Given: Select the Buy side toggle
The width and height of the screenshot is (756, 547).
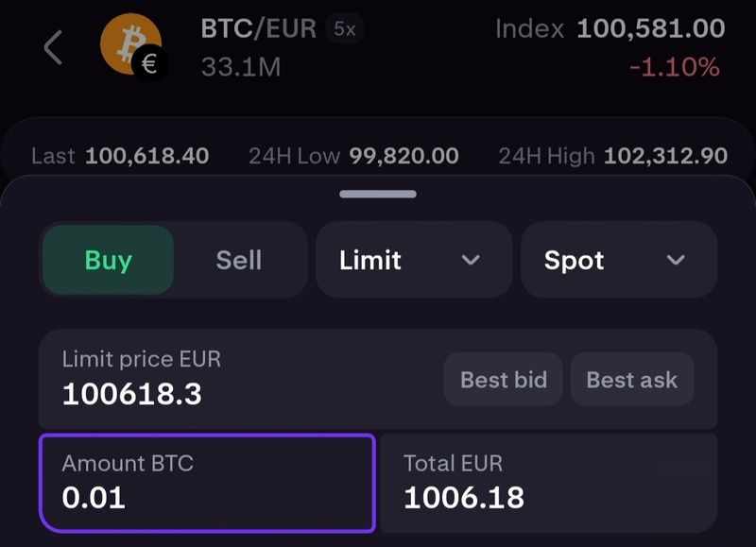Looking at the screenshot, I should pyautogui.click(x=108, y=260).
